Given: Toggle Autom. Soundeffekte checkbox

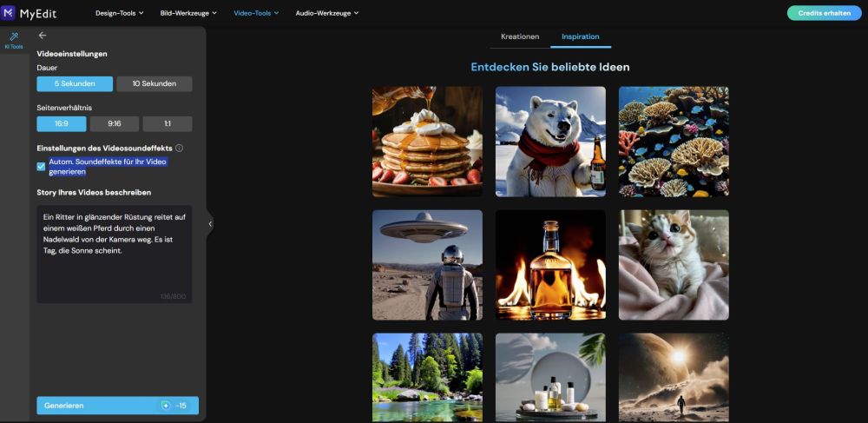Looking at the screenshot, I should point(41,167).
